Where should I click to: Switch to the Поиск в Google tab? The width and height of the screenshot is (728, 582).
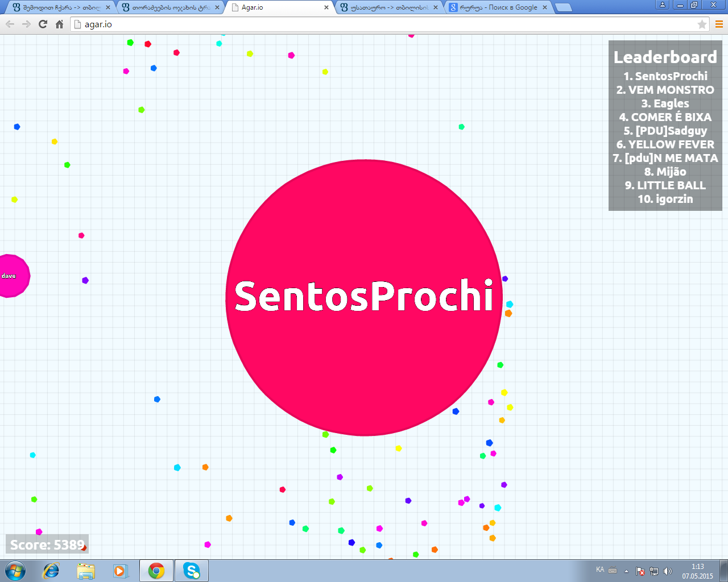click(x=498, y=7)
